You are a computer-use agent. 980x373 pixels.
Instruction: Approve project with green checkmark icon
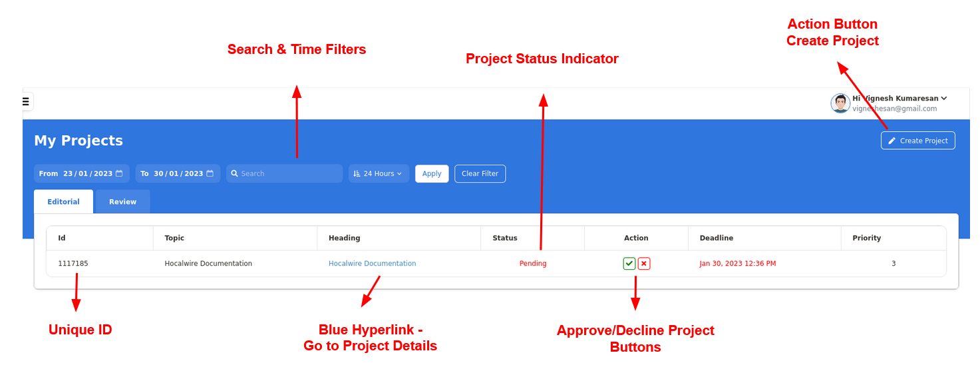point(629,264)
